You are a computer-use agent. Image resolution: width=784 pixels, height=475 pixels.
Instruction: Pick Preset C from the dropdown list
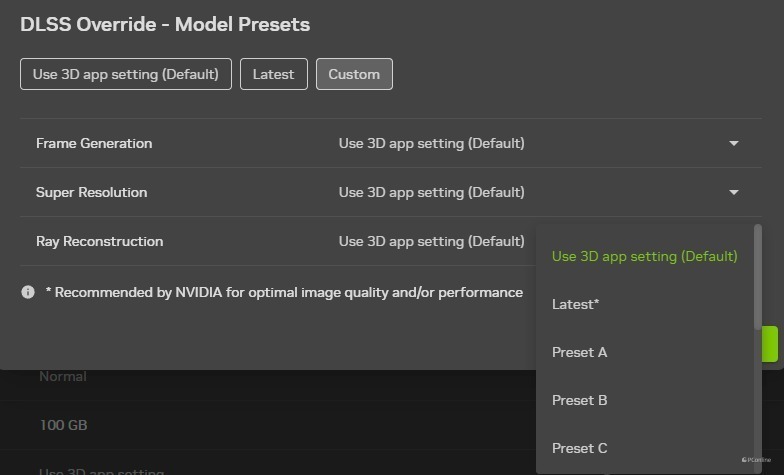(579, 448)
